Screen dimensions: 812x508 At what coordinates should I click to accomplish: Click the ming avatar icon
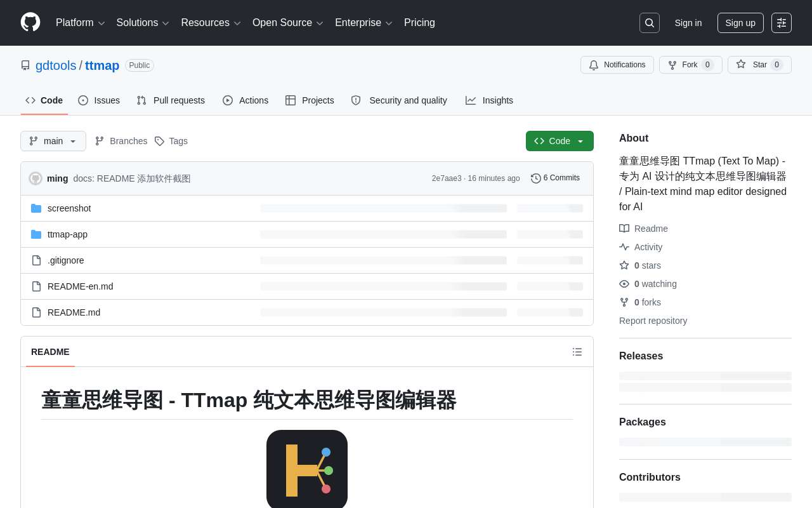point(36,178)
